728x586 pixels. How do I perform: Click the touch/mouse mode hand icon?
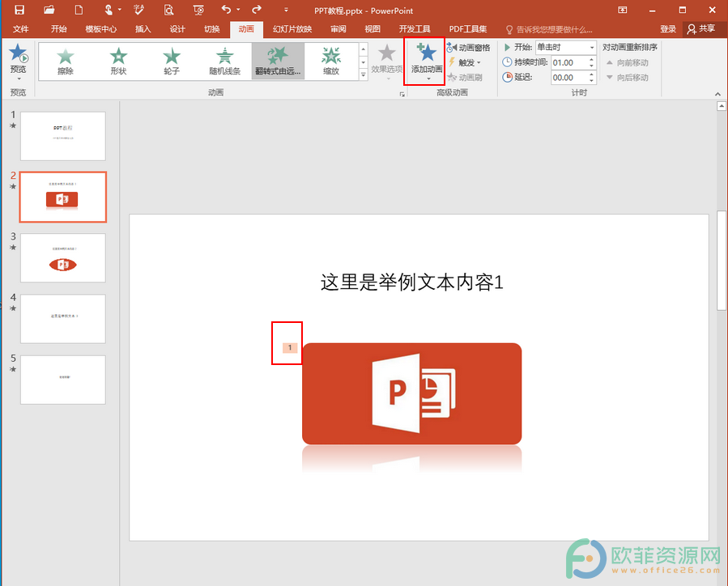point(109,10)
